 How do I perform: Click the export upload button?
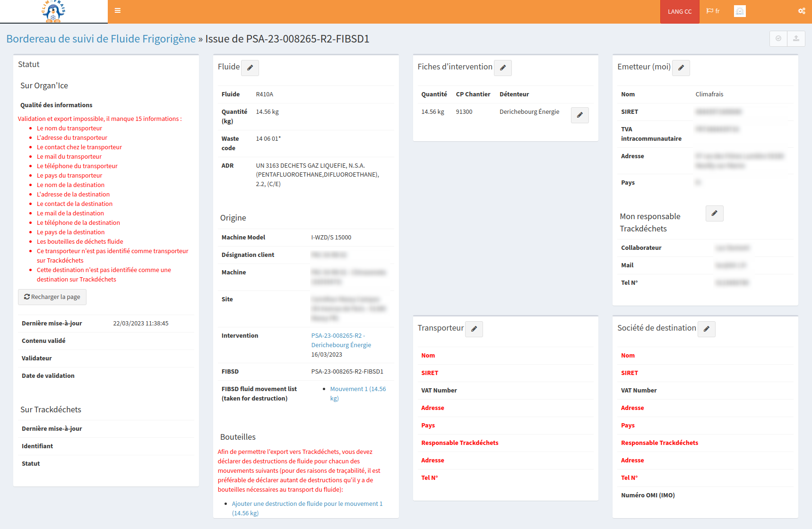[796, 39]
